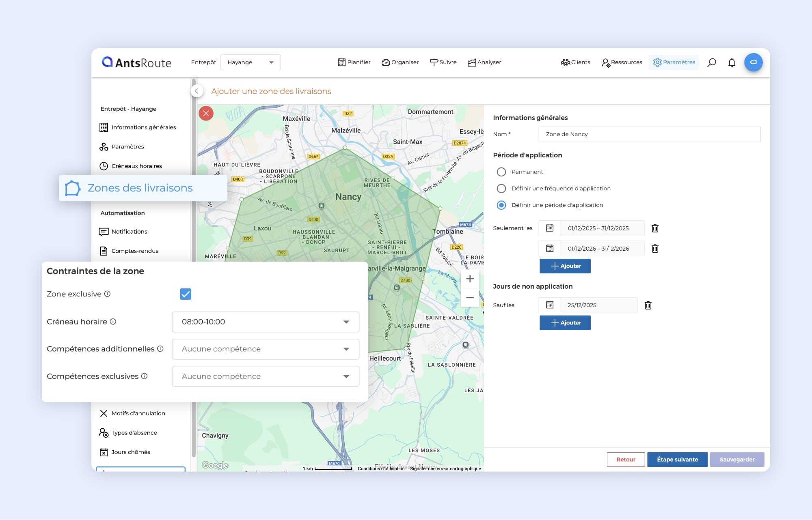Open calendar icon for Sauf les date
Image resolution: width=812 pixels, height=520 pixels.
pos(550,305)
